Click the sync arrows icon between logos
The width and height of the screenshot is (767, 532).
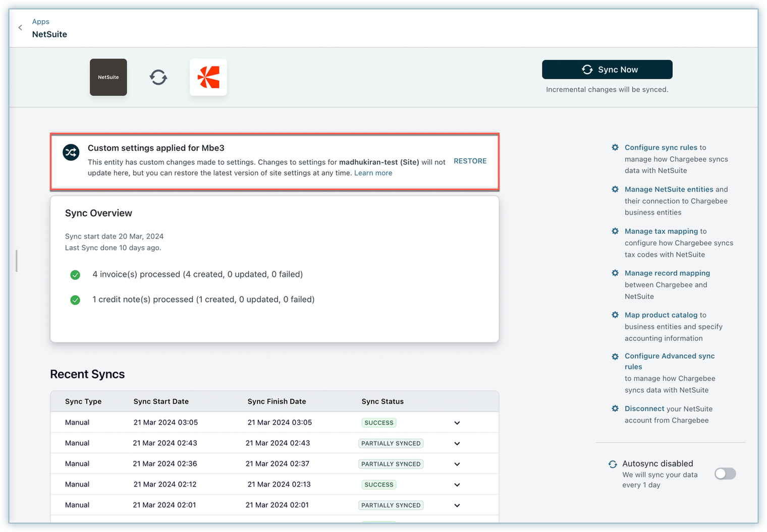click(x=158, y=78)
